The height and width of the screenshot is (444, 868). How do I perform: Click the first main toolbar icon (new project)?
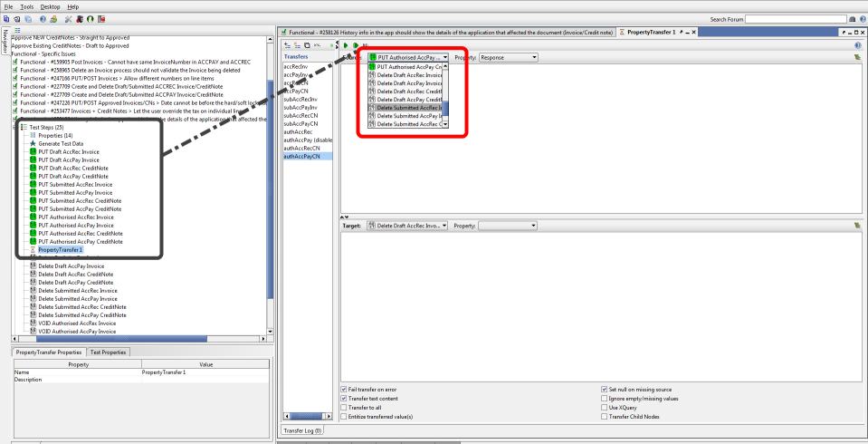6,19
